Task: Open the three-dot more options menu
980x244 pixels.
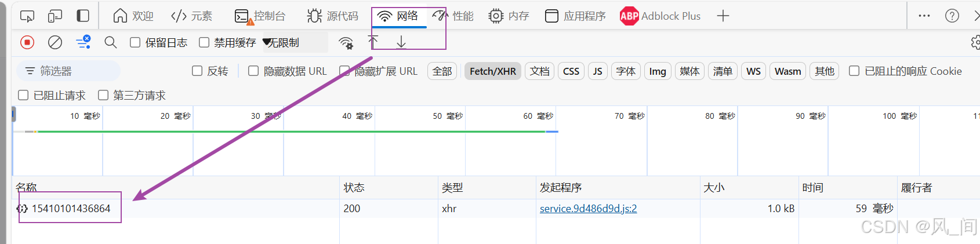Action: [x=924, y=16]
